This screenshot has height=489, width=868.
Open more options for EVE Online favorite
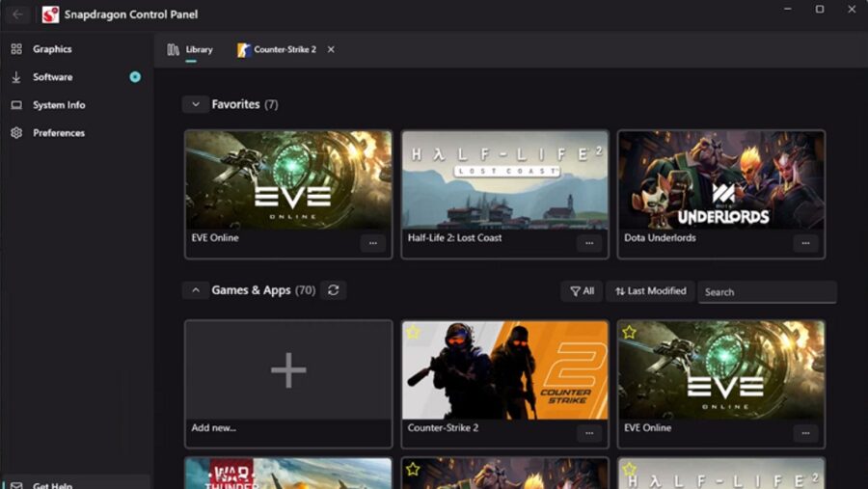coord(372,243)
